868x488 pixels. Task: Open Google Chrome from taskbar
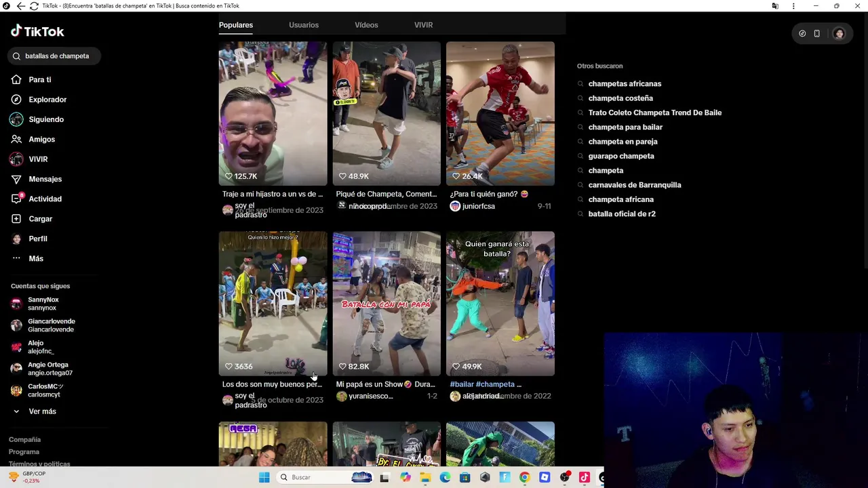[524, 477]
